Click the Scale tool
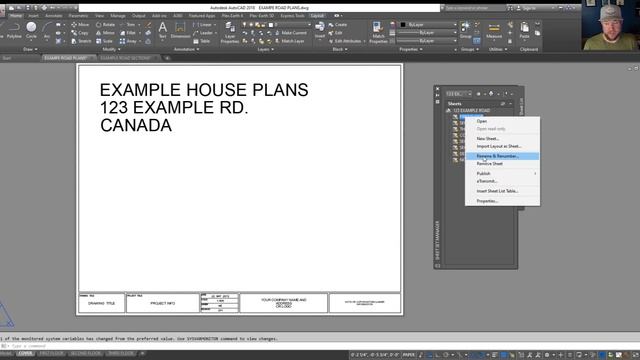The width and height of the screenshot is (640, 360). pyautogui.click(x=104, y=41)
